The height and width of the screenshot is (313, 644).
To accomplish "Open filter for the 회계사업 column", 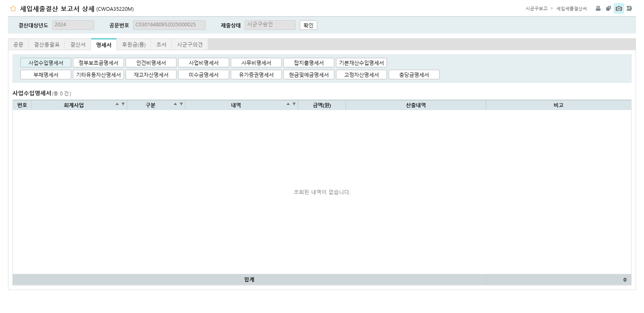I will (x=123, y=104).
